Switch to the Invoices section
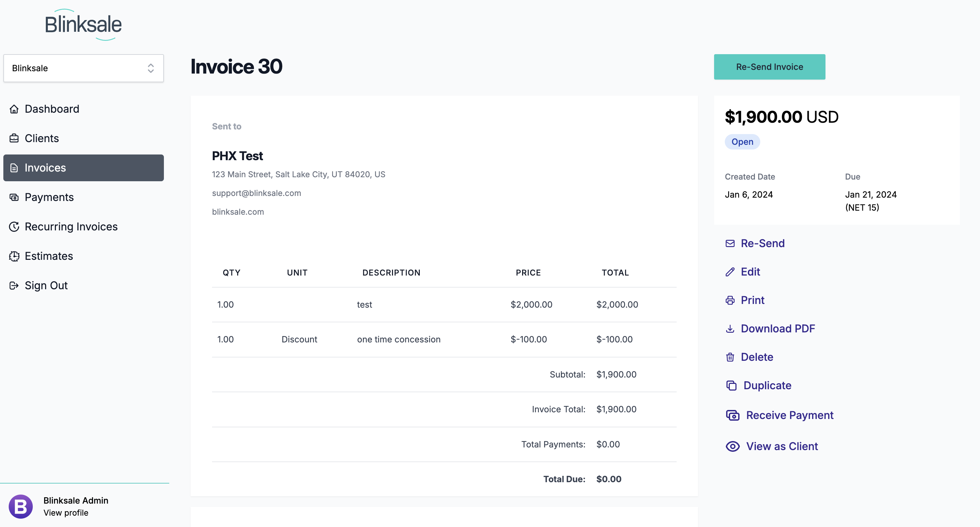The height and width of the screenshot is (527, 980). (44, 168)
